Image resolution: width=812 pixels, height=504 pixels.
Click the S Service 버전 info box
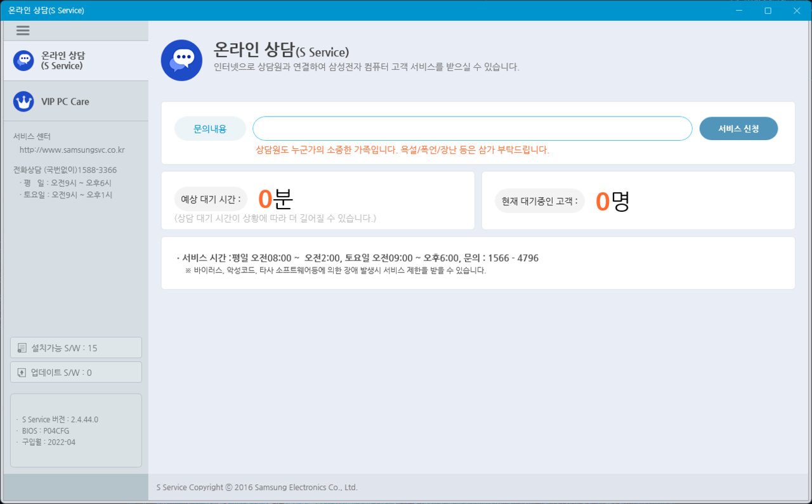click(76, 430)
